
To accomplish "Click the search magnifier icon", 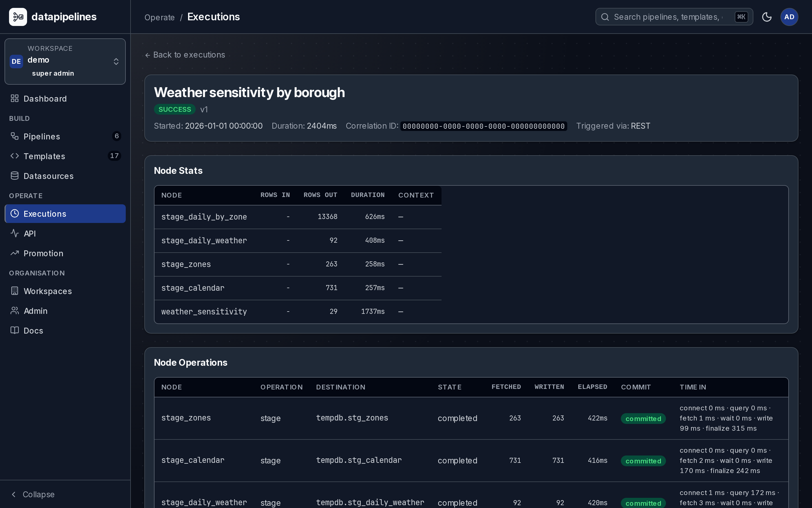I will (x=605, y=17).
